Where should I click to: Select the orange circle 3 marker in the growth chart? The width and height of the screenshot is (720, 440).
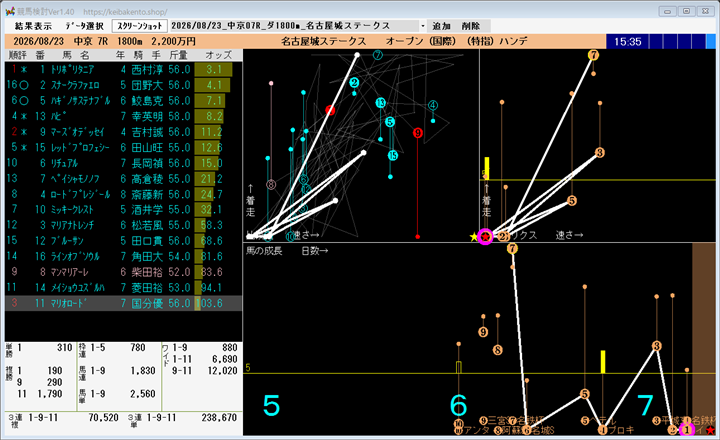(x=657, y=346)
